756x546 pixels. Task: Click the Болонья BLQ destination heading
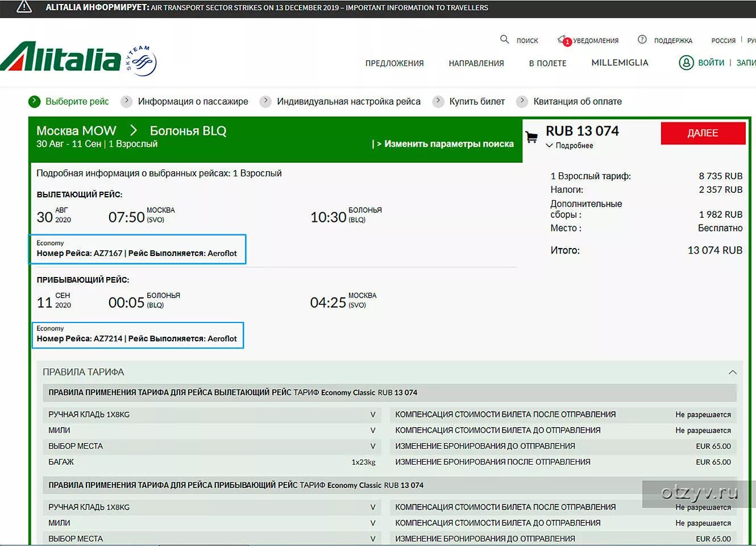coord(188,131)
